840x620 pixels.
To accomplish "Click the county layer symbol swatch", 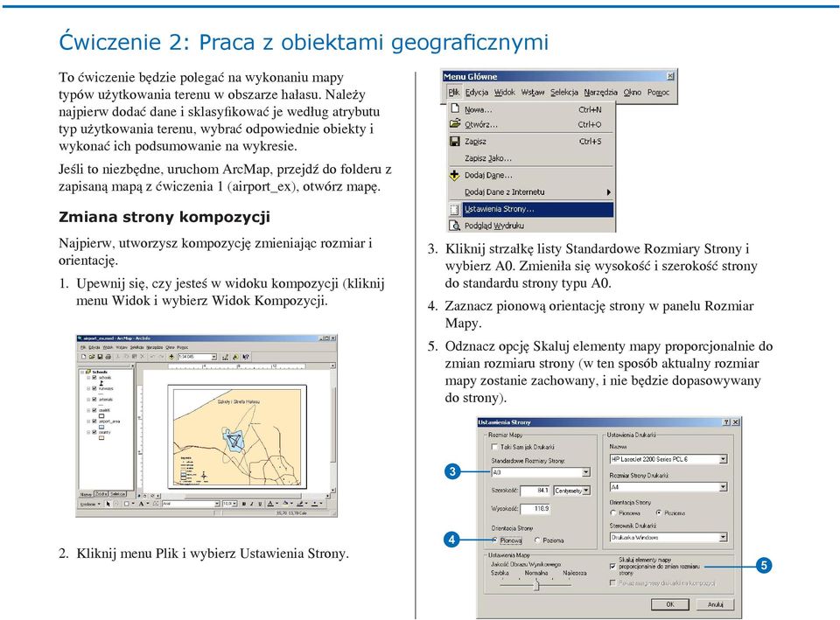I will click(x=101, y=437).
